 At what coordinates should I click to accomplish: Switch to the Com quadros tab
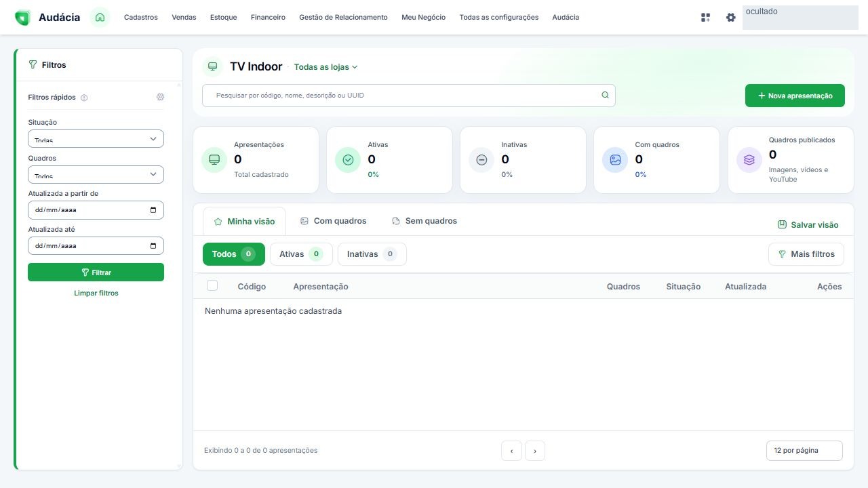click(x=333, y=221)
